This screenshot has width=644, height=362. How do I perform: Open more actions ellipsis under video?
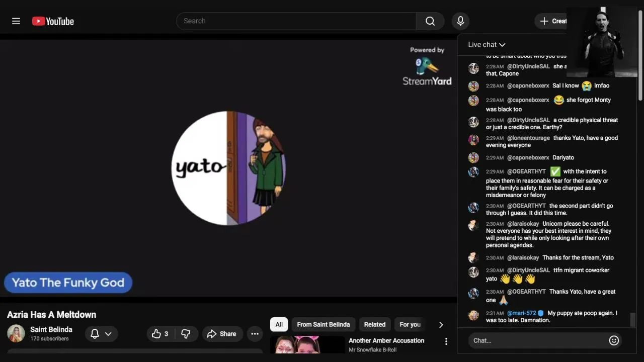(255, 334)
